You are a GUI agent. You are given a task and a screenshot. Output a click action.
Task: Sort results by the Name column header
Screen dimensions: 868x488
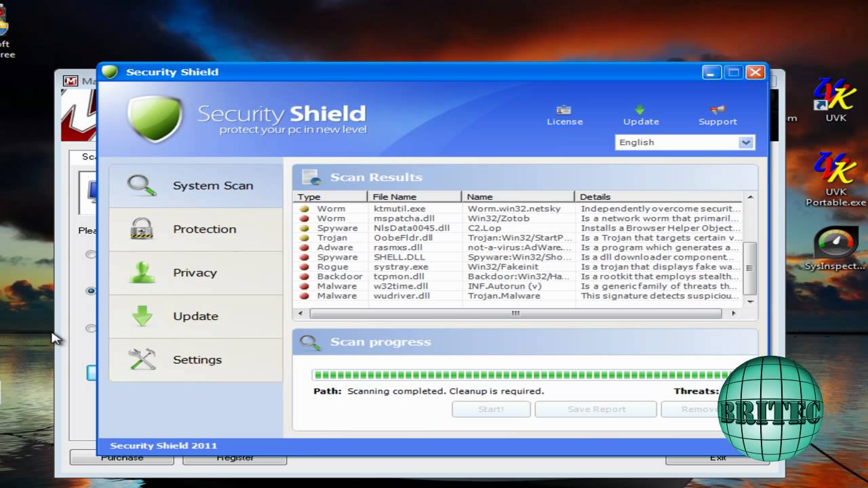point(518,197)
